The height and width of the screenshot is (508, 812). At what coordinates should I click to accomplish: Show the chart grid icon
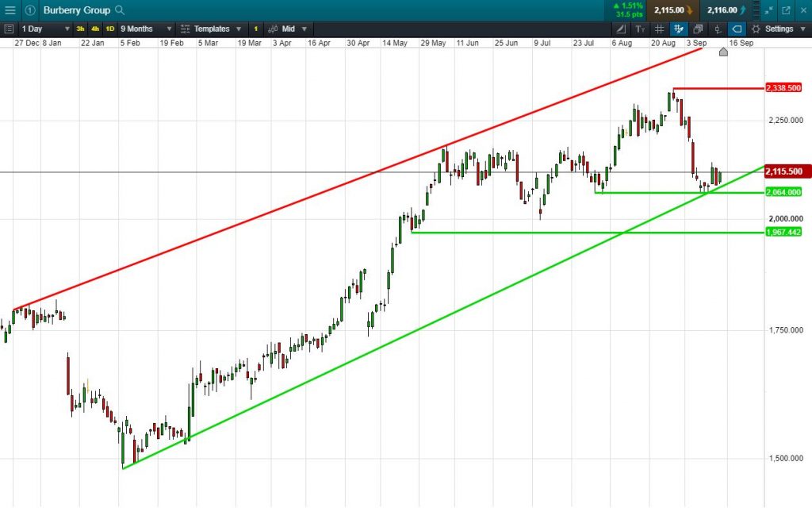(659, 29)
